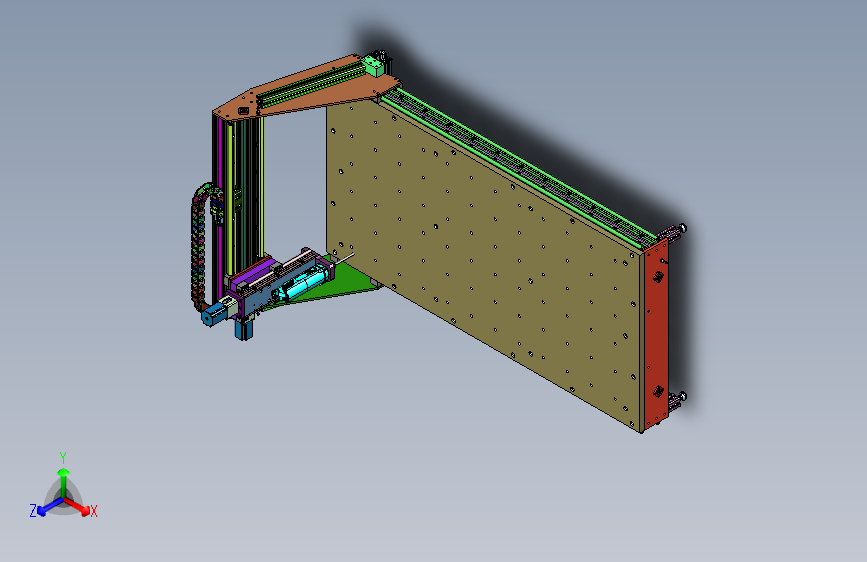Select the red end plate of the model
Image resolution: width=867 pixels, height=562 pixels.
pyautogui.click(x=656, y=336)
